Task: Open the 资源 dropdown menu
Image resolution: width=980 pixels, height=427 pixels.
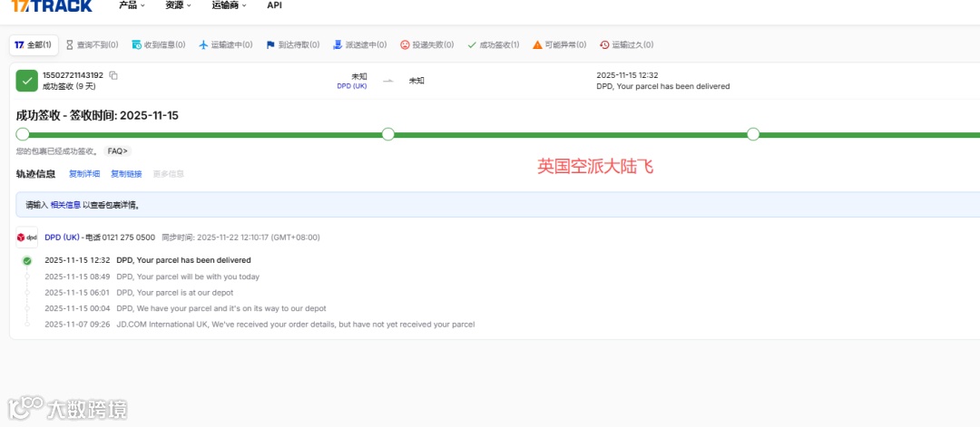Action: (178, 5)
